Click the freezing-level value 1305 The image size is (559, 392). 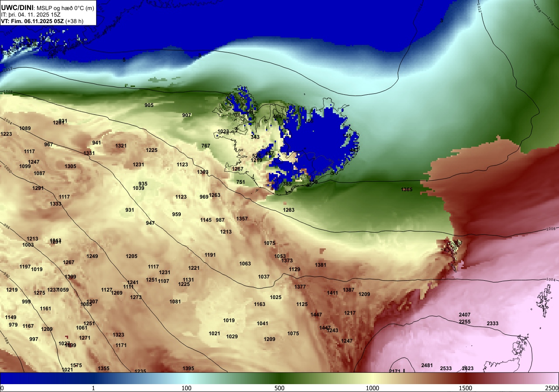click(70, 166)
